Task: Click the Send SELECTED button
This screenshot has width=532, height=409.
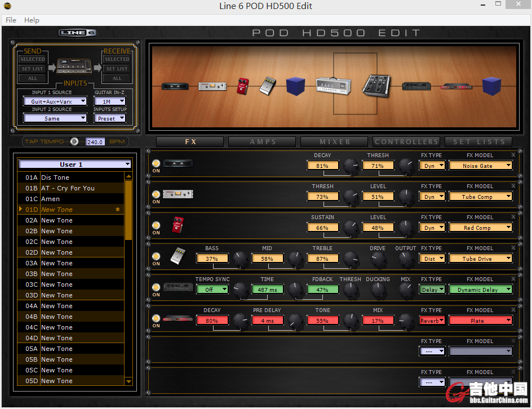Action: click(x=32, y=59)
